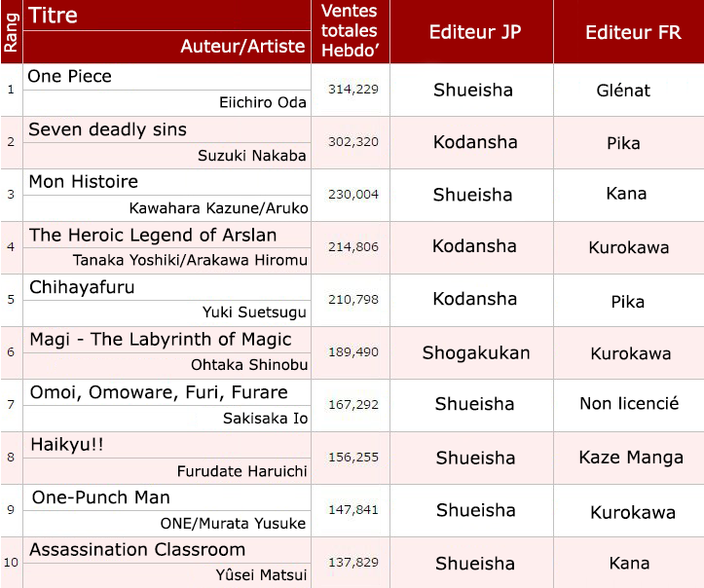Select author 'Suzuki Nakaba'

[x=252, y=156]
